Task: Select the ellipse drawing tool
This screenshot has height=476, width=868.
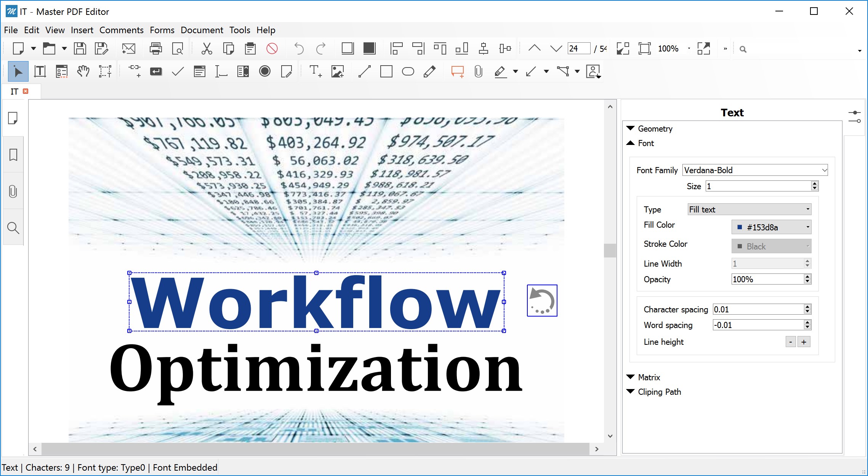Action: coord(408,72)
